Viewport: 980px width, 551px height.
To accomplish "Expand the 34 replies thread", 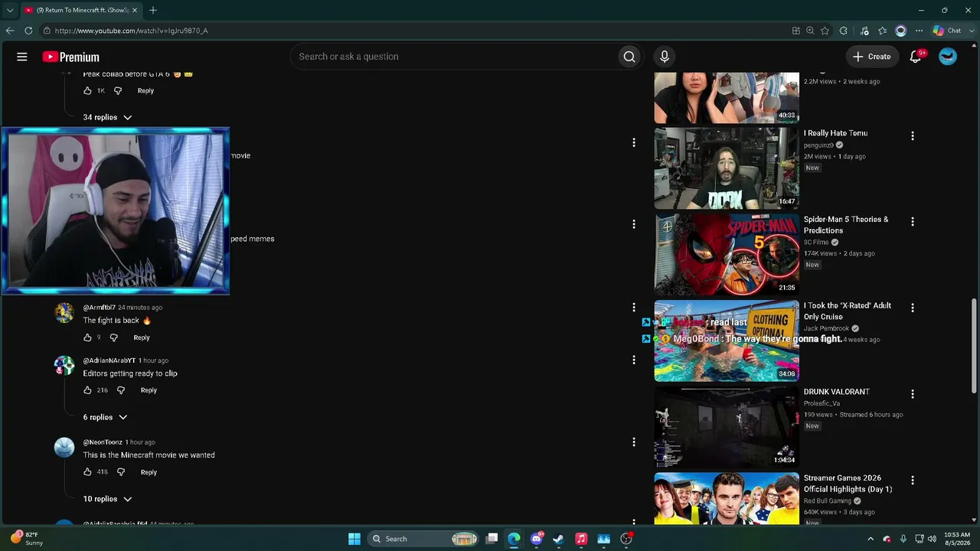I will coord(107,117).
